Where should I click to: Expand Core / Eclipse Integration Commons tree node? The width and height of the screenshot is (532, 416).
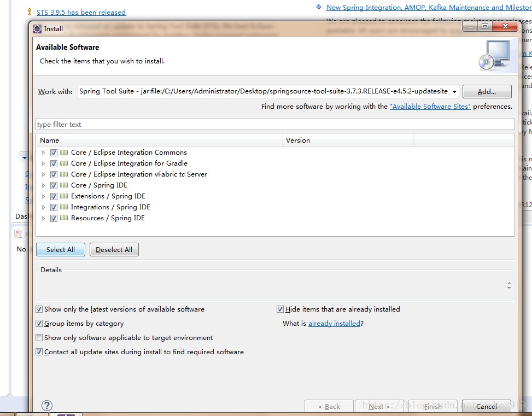point(43,153)
